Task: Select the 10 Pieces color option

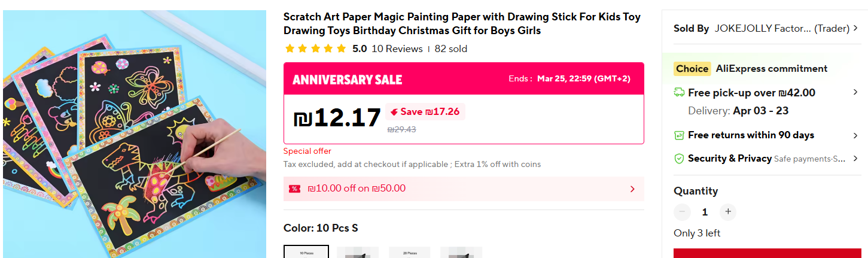Action: (306, 251)
